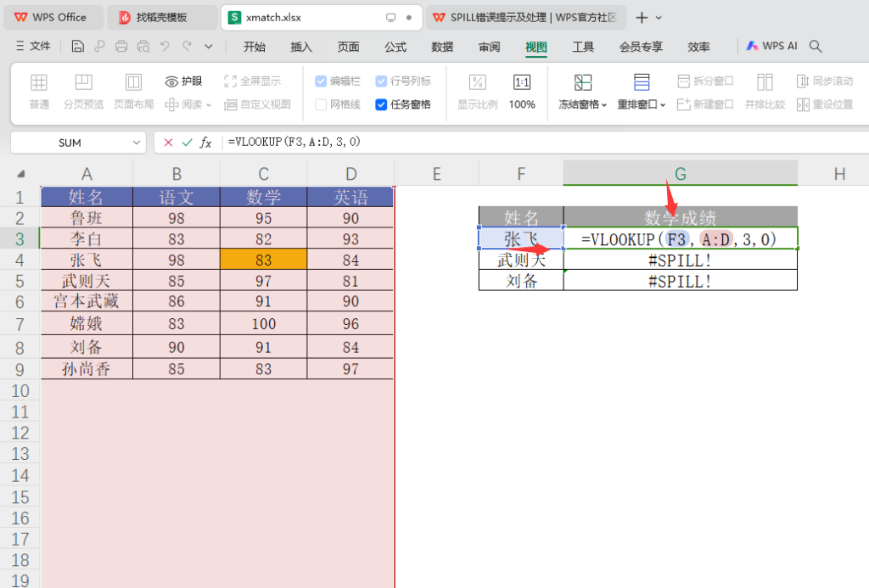This screenshot has width=869, height=588.
Task: Switch to 开始 Home ribbon tab
Action: click(x=255, y=48)
